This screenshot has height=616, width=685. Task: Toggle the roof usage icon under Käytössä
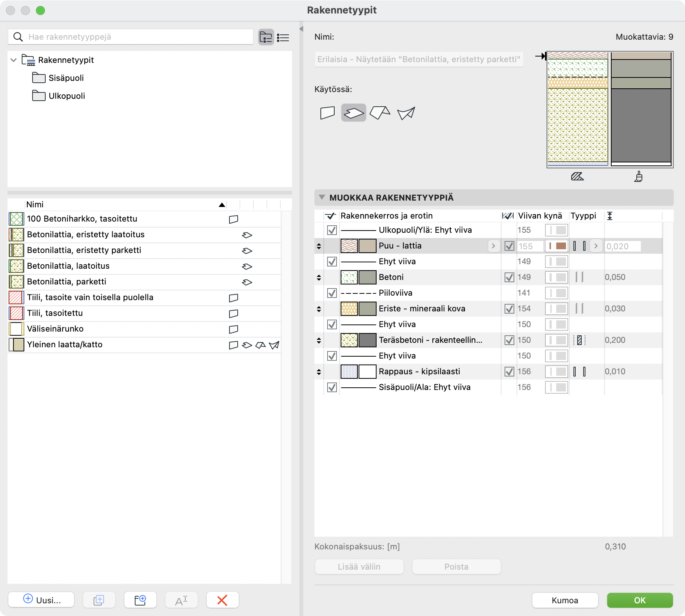380,113
